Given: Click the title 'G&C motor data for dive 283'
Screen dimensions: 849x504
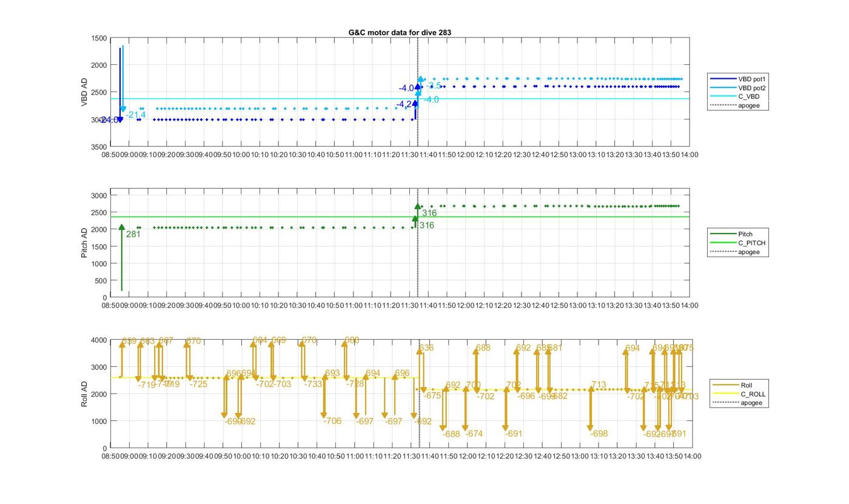Looking at the screenshot, I should pyautogui.click(x=400, y=32).
